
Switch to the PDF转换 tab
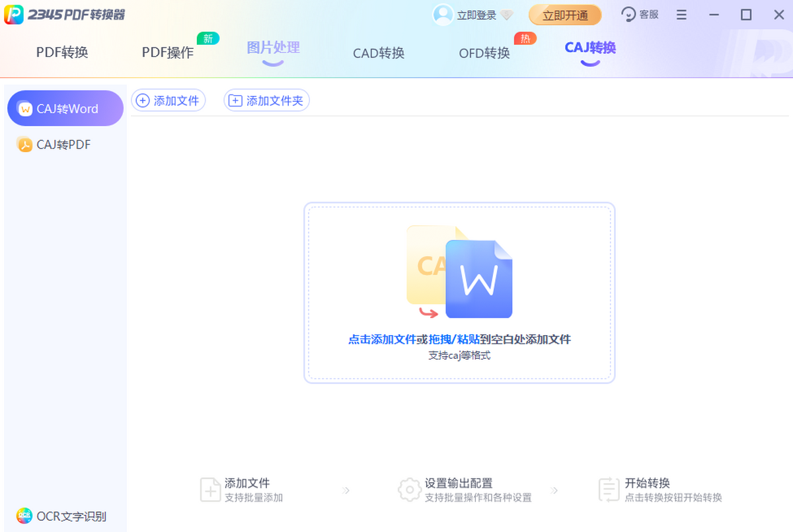click(62, 53)
